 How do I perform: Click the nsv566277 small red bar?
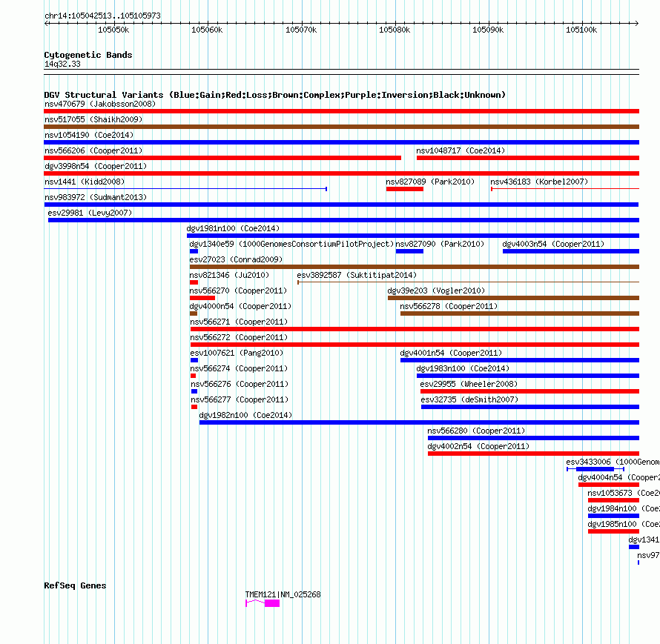pyautogui.click(x=194, y=407)
